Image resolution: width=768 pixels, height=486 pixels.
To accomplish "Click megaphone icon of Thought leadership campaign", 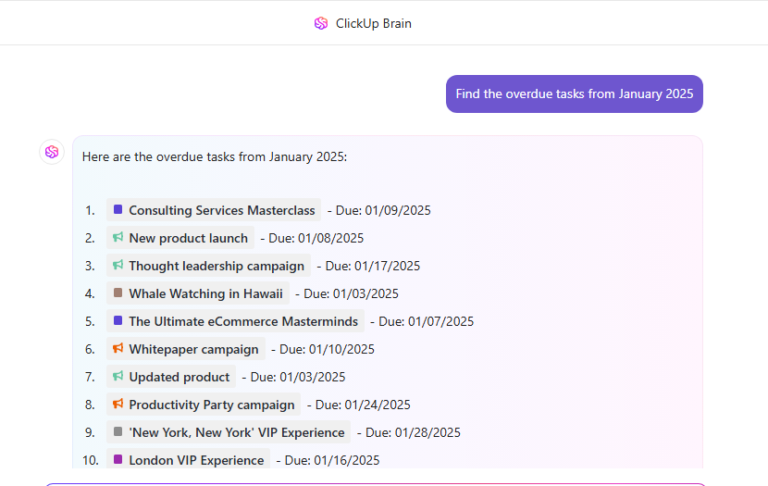I will tap(118, 266).
